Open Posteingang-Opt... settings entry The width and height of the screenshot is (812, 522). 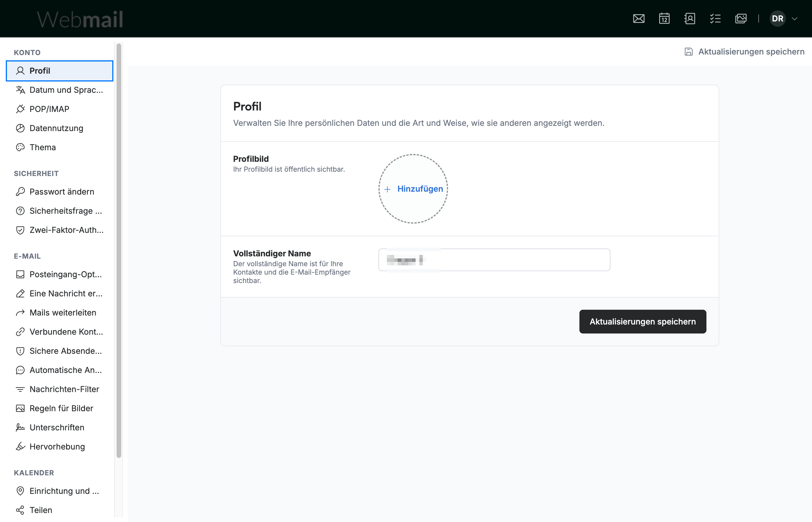(x=60, y=274)
